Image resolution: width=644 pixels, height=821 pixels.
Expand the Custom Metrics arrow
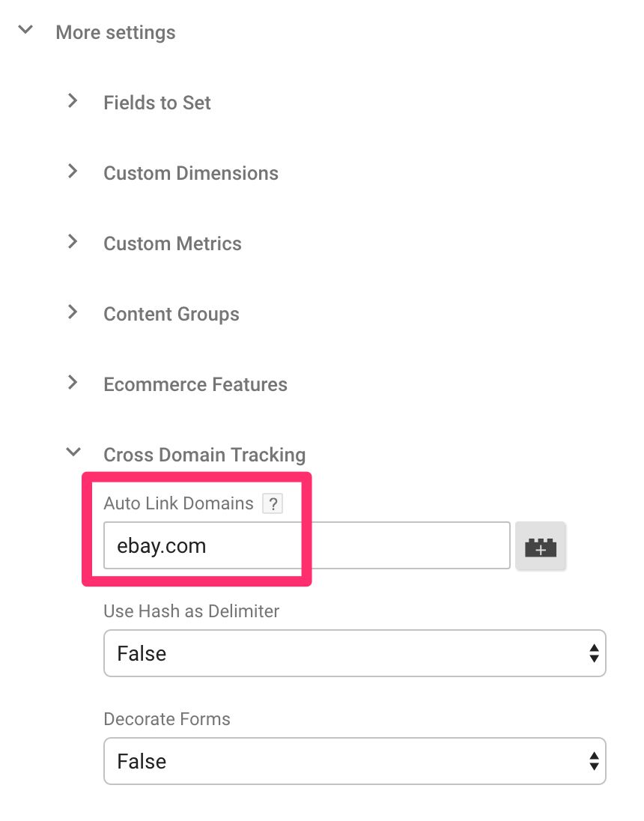click(x=73, y=241)
